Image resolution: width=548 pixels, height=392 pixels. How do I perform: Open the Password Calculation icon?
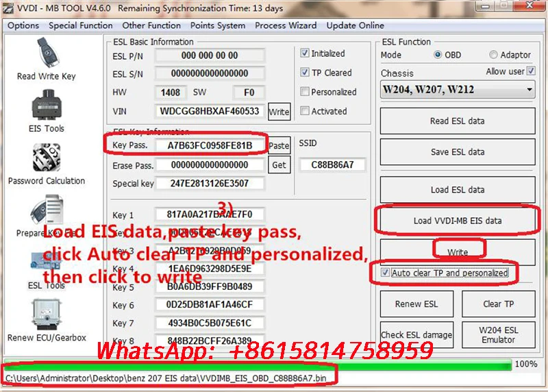tap(47, 158)
